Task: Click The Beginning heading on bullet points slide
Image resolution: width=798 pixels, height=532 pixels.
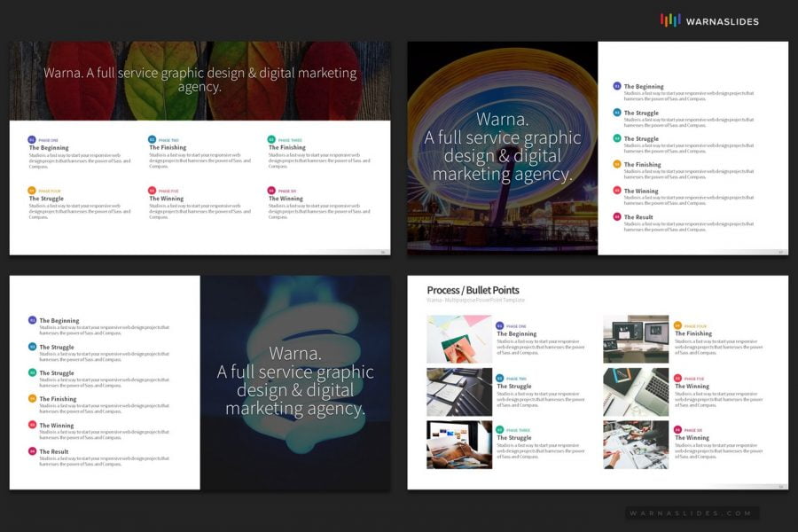Action: [x=517, y=333]
